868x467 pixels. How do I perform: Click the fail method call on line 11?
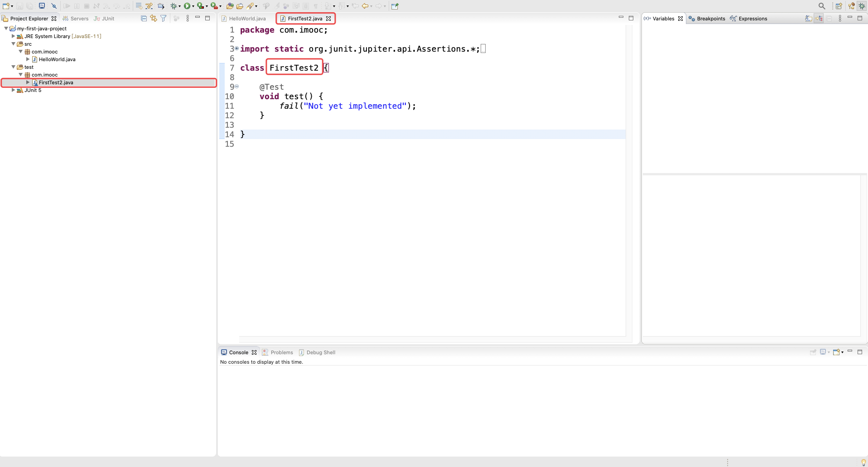coord(289,106)
